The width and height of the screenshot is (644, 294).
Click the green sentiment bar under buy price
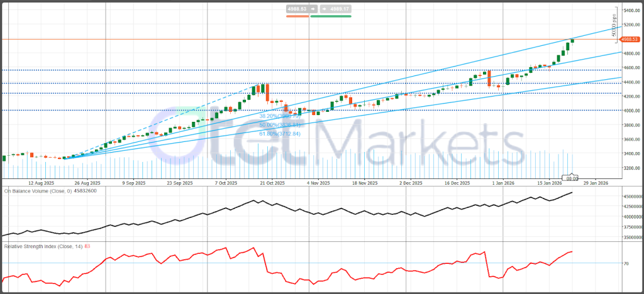pos(330,16)
